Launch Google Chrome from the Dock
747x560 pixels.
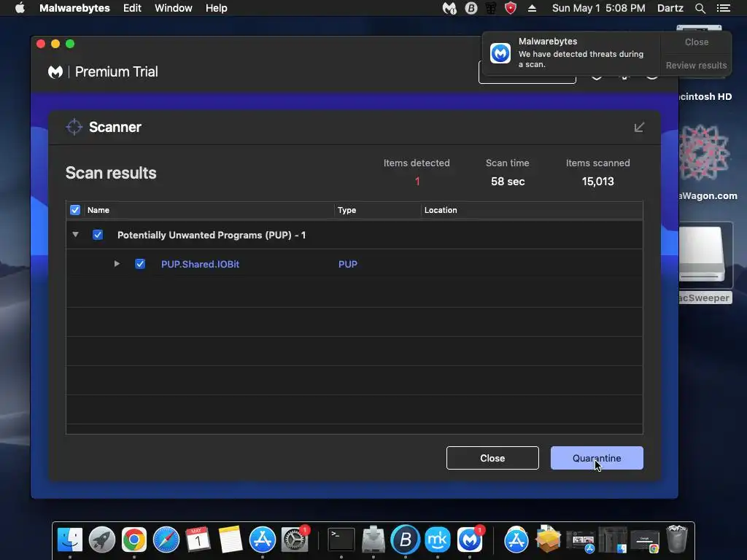point(134,540)
